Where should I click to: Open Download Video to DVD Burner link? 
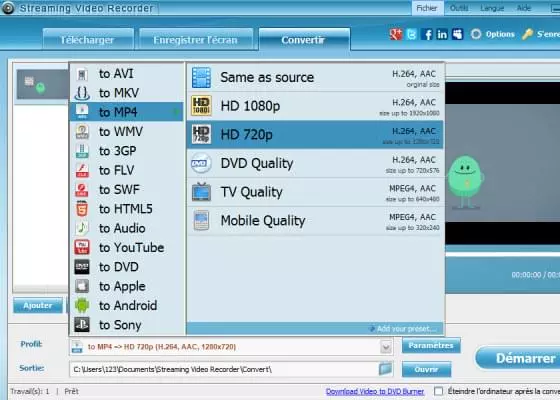(x=375, y=391)
